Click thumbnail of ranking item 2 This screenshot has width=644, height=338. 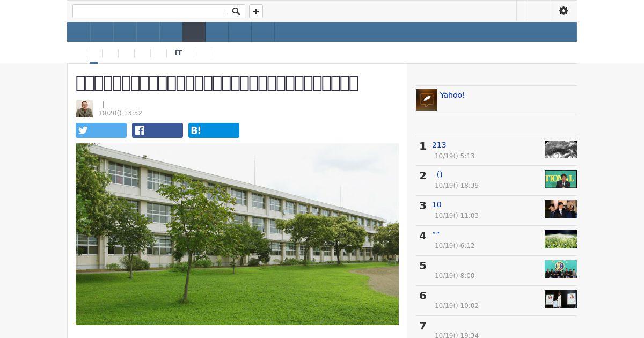point(561,179)
